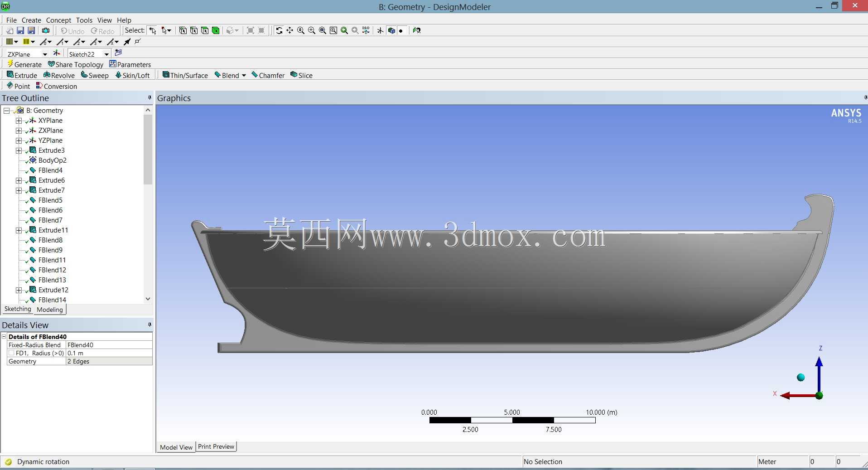The image size is (868, 470).
Task: Switch to the Sketching tab
Action: (18, 309)
